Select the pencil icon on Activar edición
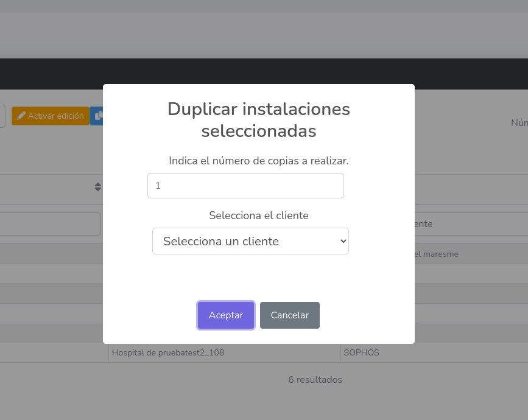 click(23, 116)
